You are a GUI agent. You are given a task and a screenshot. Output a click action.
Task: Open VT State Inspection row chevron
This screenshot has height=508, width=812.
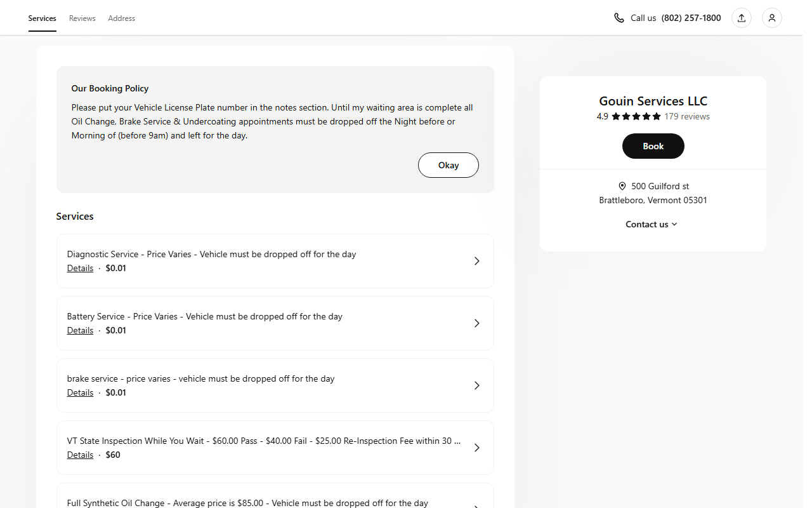point(477,448)
